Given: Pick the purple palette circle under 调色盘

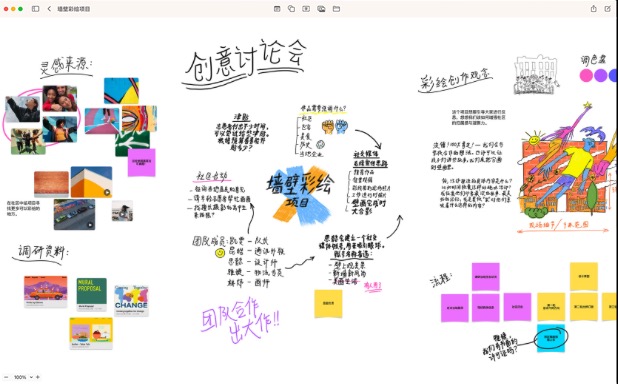Looking at the screenshot, I should click(x=601, y=75).
